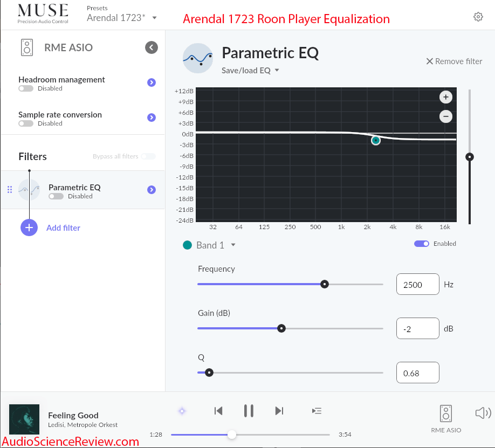Click the signal path sparkle icon
The image size is (495, 448).
[x=182, y=411]
